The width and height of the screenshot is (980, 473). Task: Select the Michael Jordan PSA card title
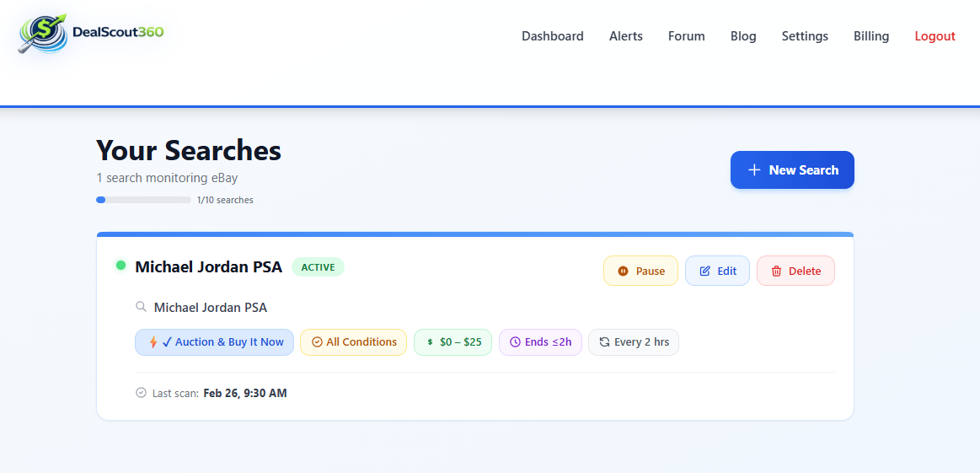[x=209, y=267]
